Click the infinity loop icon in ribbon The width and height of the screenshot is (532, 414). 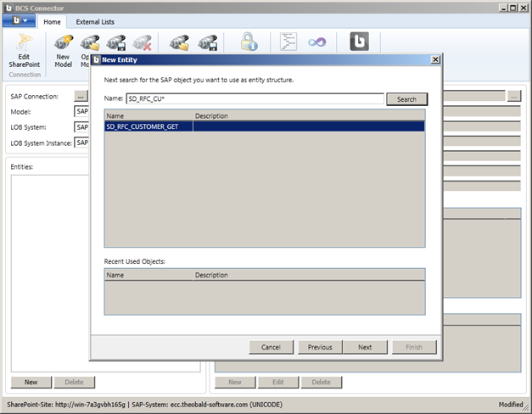[x=317, y=42]
